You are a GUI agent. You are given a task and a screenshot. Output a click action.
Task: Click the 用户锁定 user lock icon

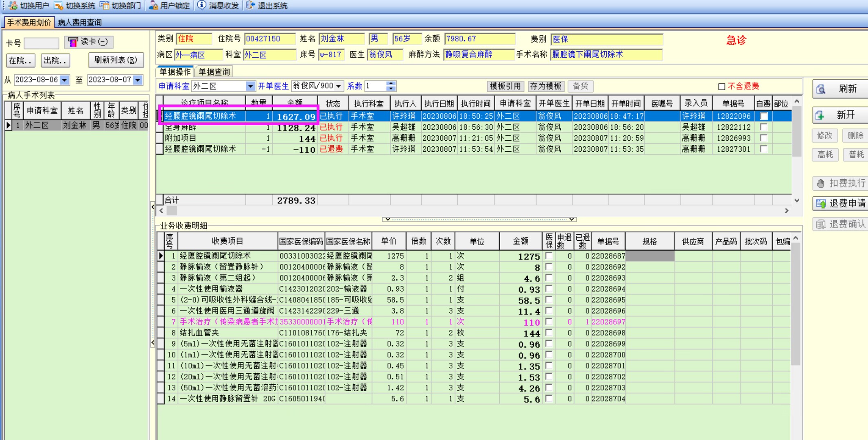(x=153, y=5)
